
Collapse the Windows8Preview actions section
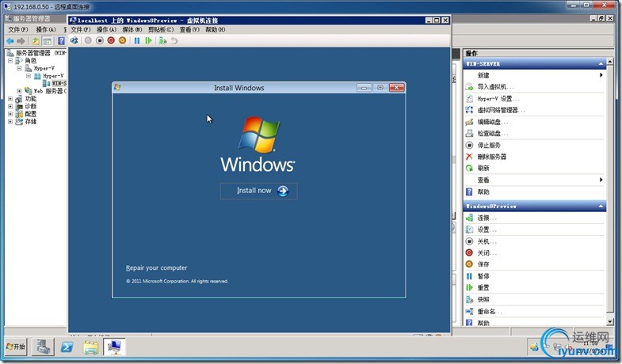click(601, 207)
